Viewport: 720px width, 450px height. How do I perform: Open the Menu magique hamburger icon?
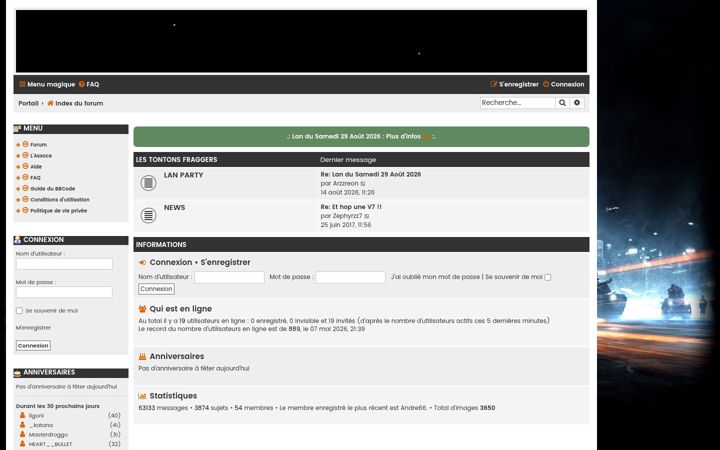pos(22,84)
